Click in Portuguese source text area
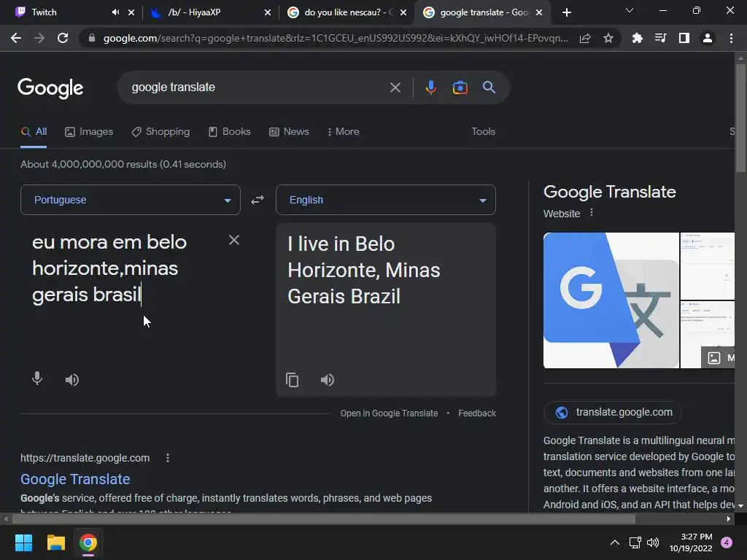 tap(128, 295)
